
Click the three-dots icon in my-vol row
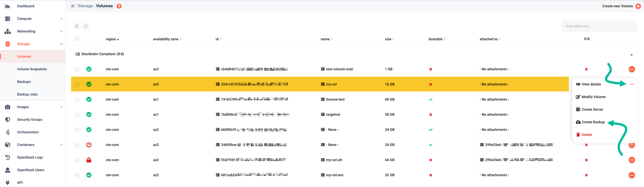point(632,84)
